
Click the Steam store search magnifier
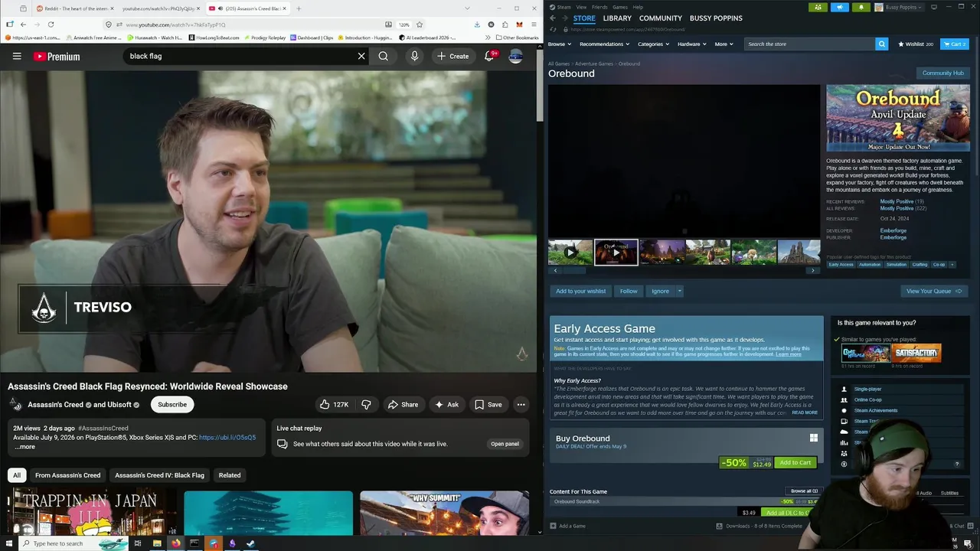click(881, 44)
